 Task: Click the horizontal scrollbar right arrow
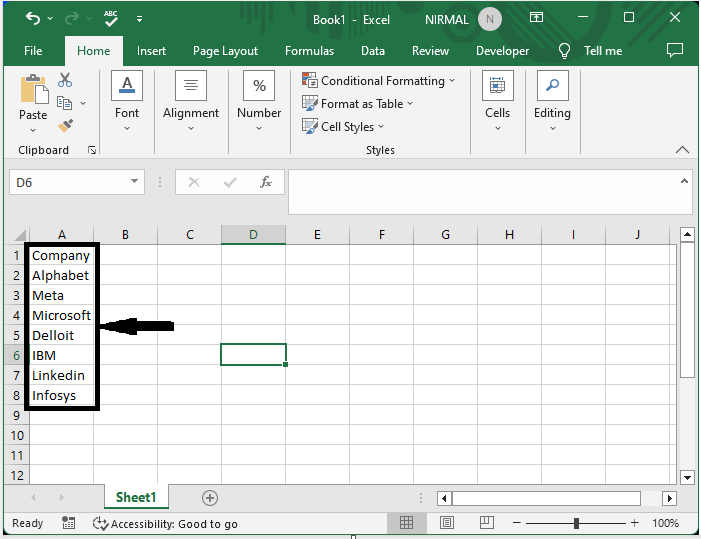pos(669,498)
